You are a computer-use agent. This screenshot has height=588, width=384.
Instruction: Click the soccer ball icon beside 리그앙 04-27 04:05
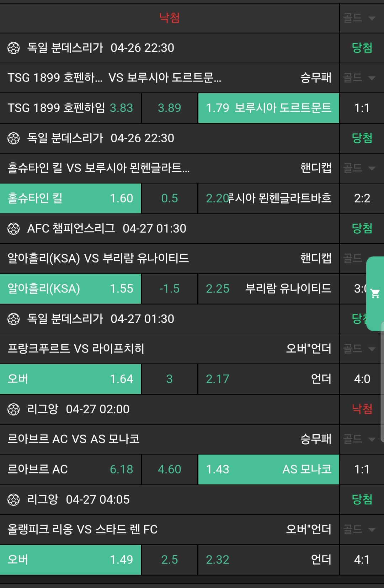click(14, 499)
